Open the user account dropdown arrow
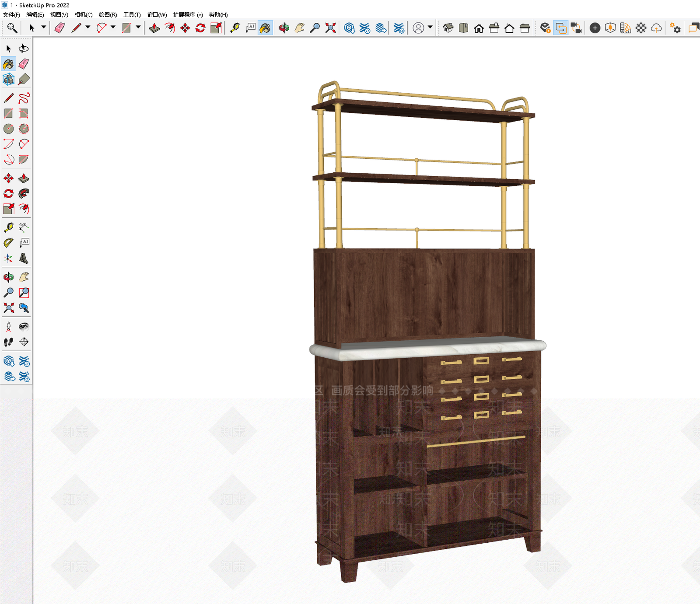The image size is (700, 604). point(430,28)
